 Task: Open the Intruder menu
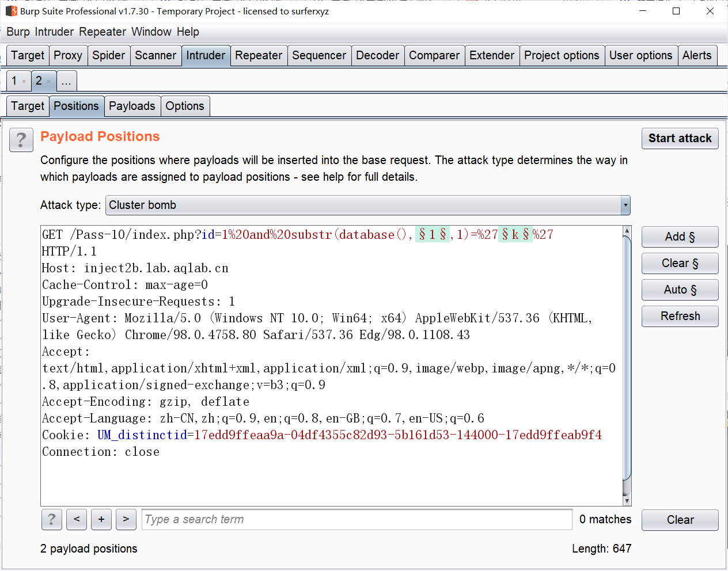tap(54, 32)
